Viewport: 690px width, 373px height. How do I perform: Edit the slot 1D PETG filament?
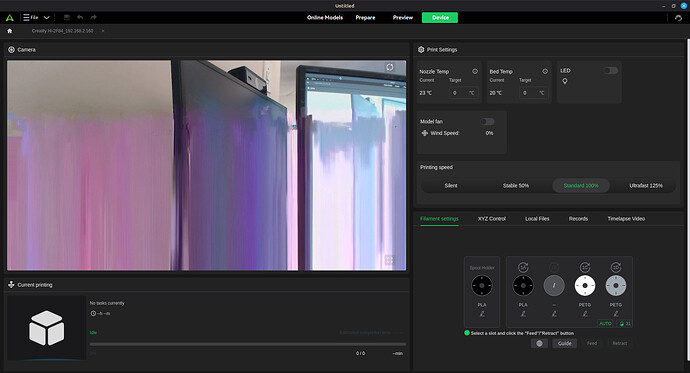(616, 314)
